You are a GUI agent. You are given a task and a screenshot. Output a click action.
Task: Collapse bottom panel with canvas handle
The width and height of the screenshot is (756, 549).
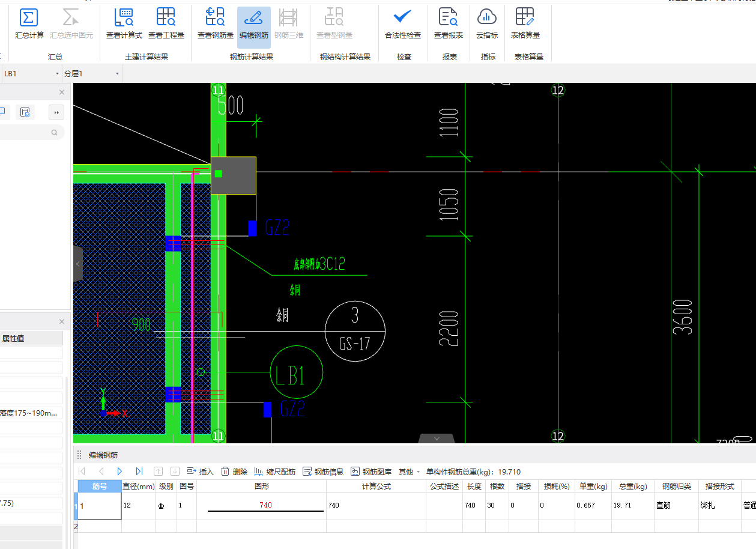point(437,438)
